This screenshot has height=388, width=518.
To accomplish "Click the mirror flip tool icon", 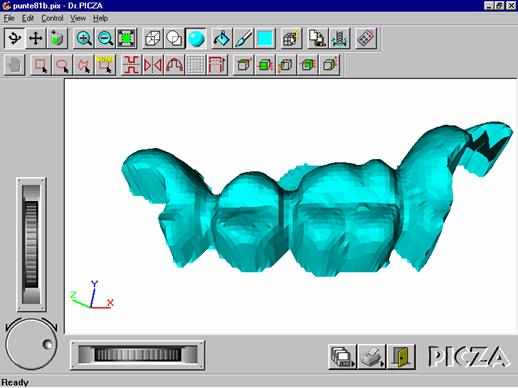I will [x=153, y=65].
